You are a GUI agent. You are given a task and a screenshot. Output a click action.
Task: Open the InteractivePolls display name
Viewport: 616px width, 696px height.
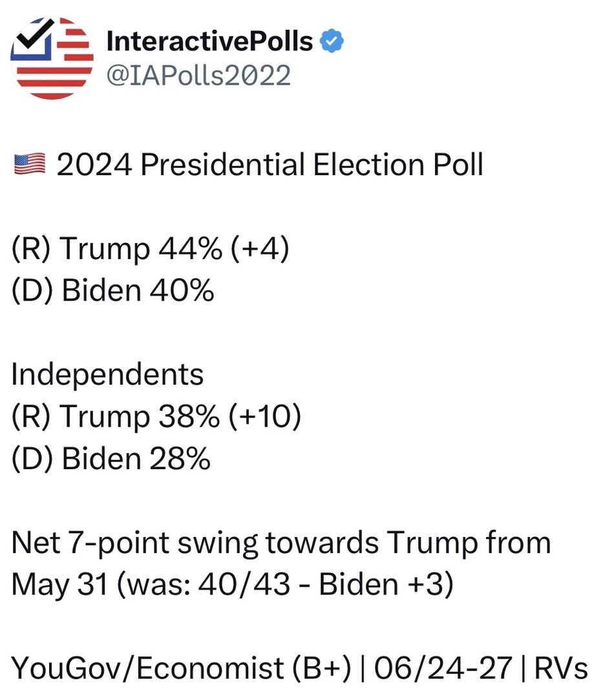209,41
